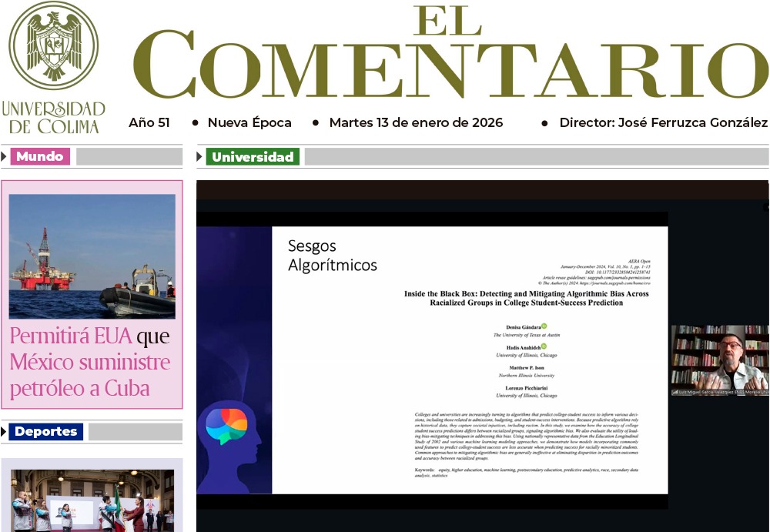Click the triangle arrow beside Mundo
Image resolution: width=770 pixels, height=532 pixels.
(5, 156)
